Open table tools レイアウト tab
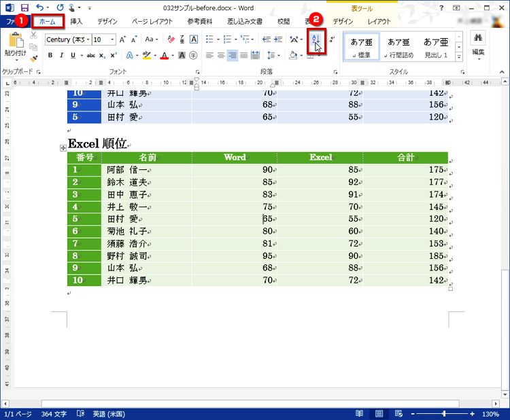The width and height of the screenshot is (510, 420). coord(379,22)
